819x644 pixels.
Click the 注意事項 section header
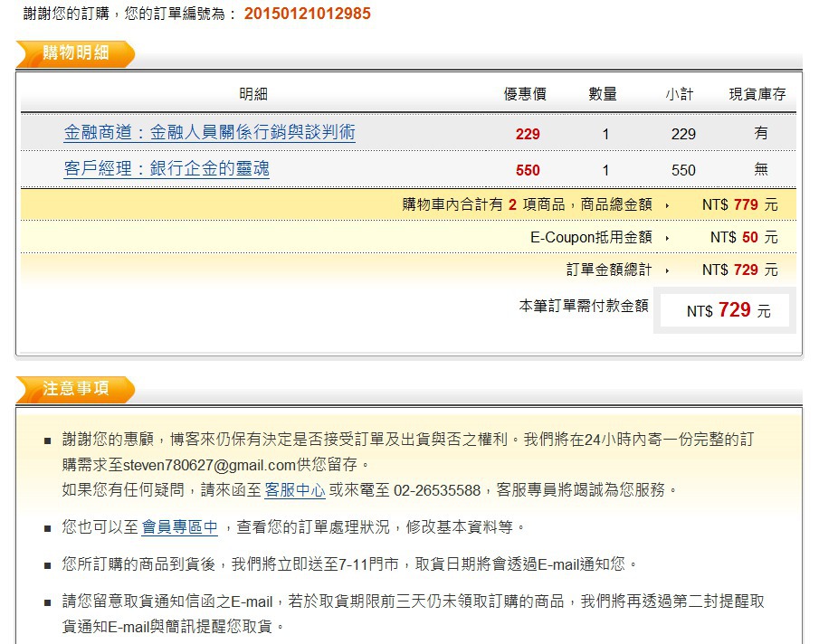tap(75, 389)
